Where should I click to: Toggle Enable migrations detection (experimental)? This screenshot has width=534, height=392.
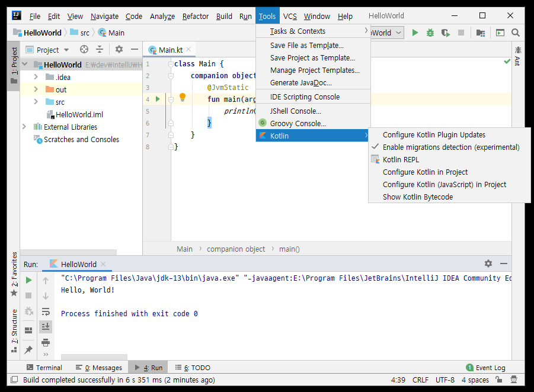(x=449, y=147)
